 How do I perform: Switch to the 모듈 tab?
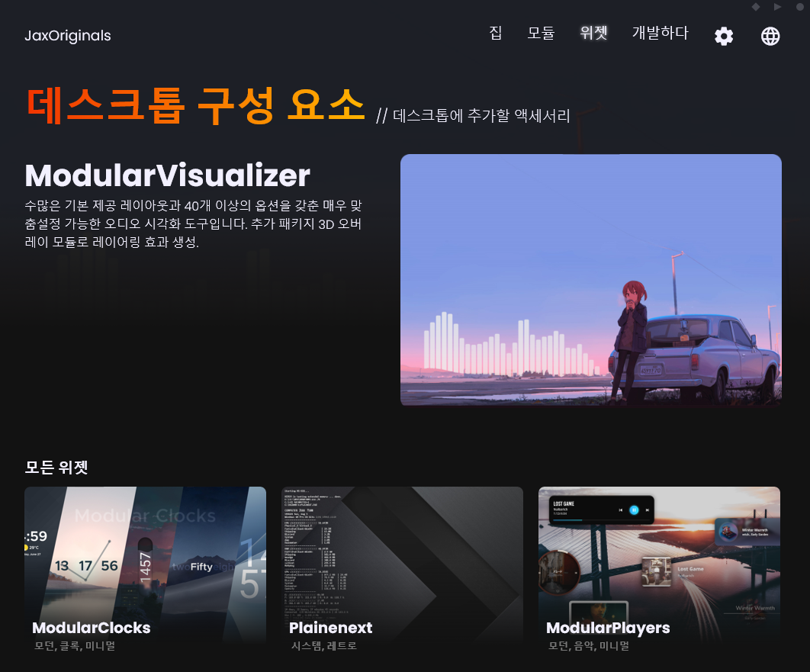(541, 33)
